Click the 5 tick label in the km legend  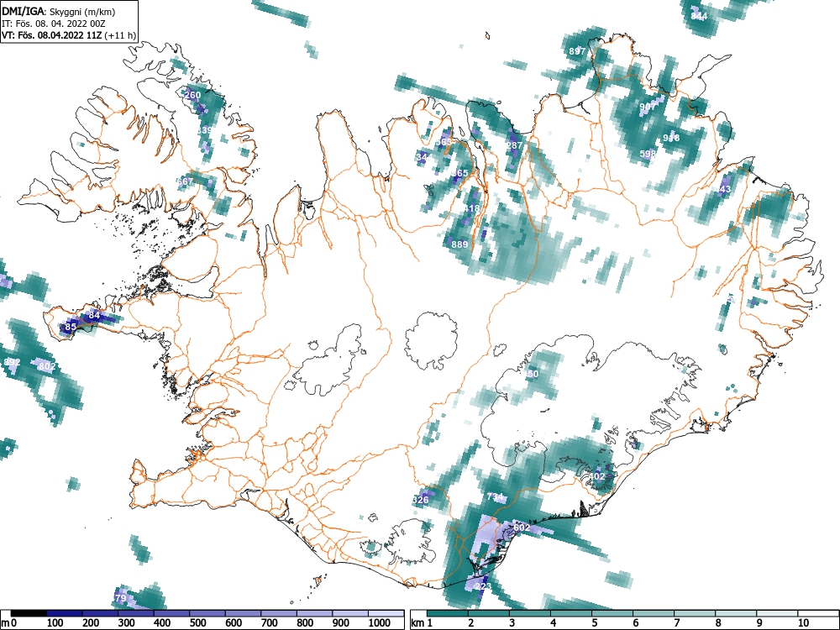point(594,623)
